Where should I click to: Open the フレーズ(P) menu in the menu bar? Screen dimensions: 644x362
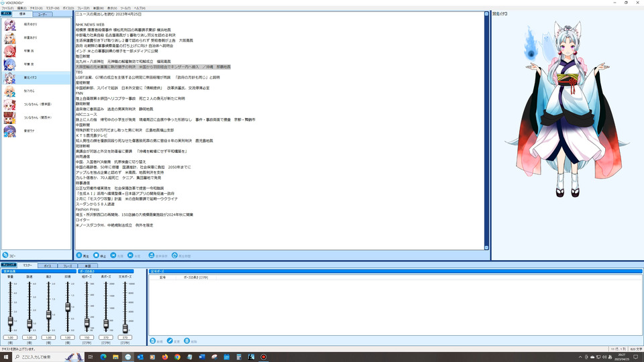tap(83, 8)
